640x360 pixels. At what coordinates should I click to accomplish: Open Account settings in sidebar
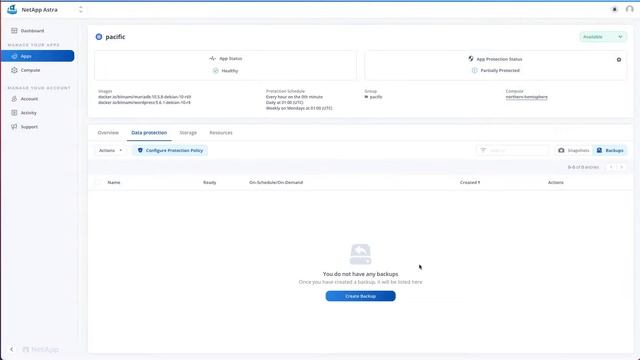(x=24, y=99)
